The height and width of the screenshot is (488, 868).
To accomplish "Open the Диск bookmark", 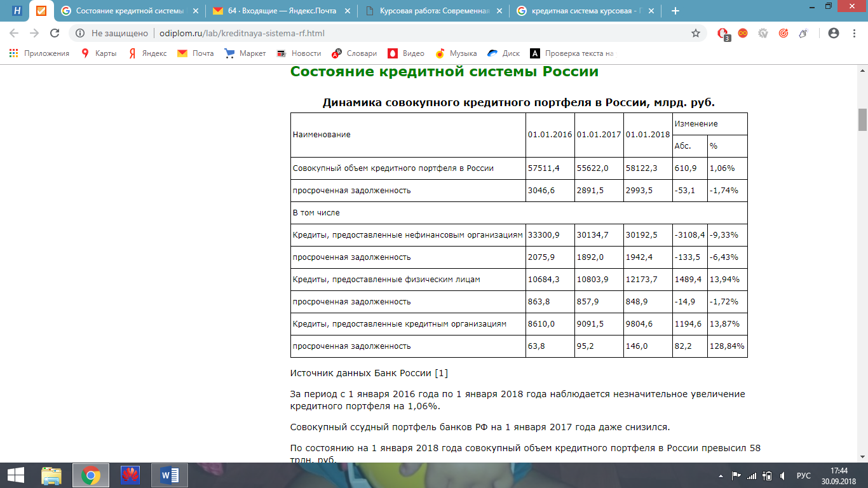I will coord(504,53).
